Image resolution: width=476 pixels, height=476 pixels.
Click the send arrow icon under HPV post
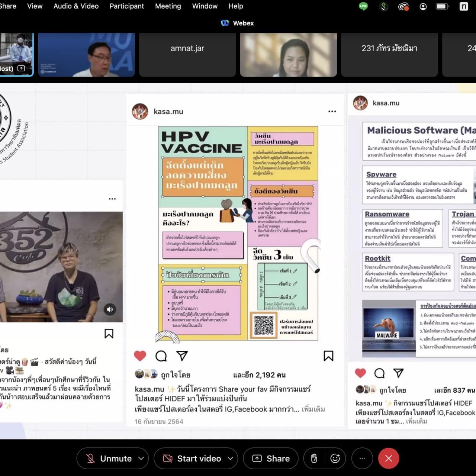[x=182, y=356]
